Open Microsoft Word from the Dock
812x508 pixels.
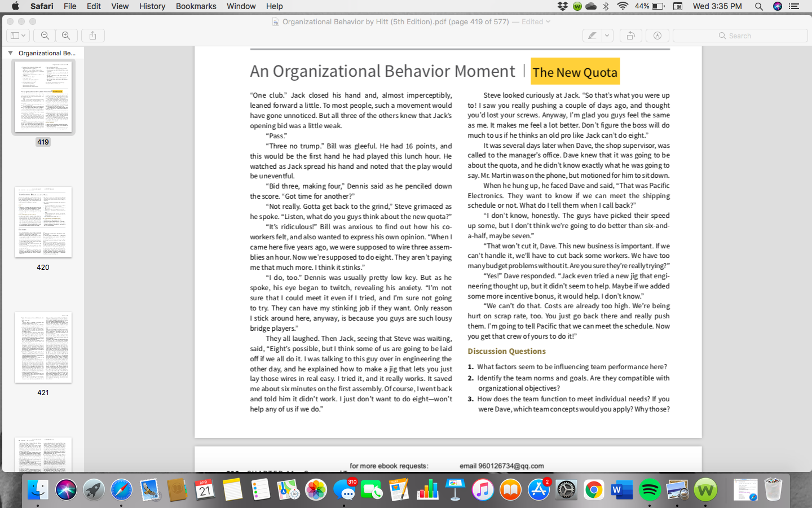point(622,489)
